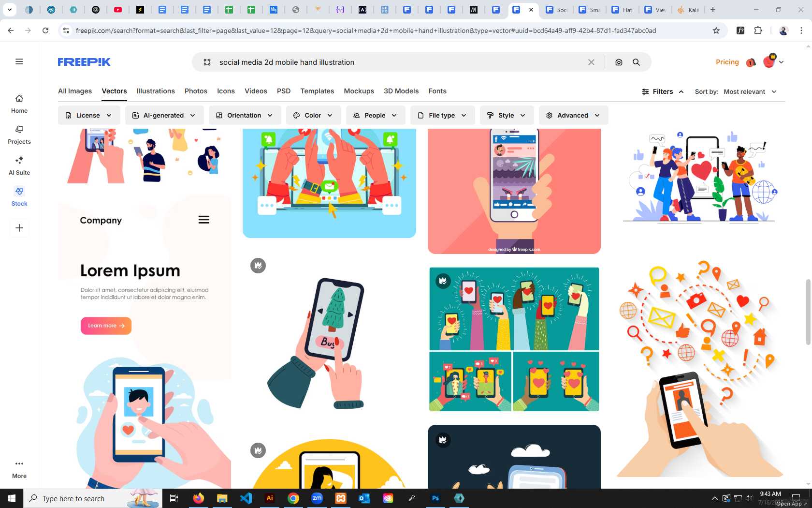Open the hands holding phones hearts illustration
This screenshot has height=508, width=812.
(514, 339)
